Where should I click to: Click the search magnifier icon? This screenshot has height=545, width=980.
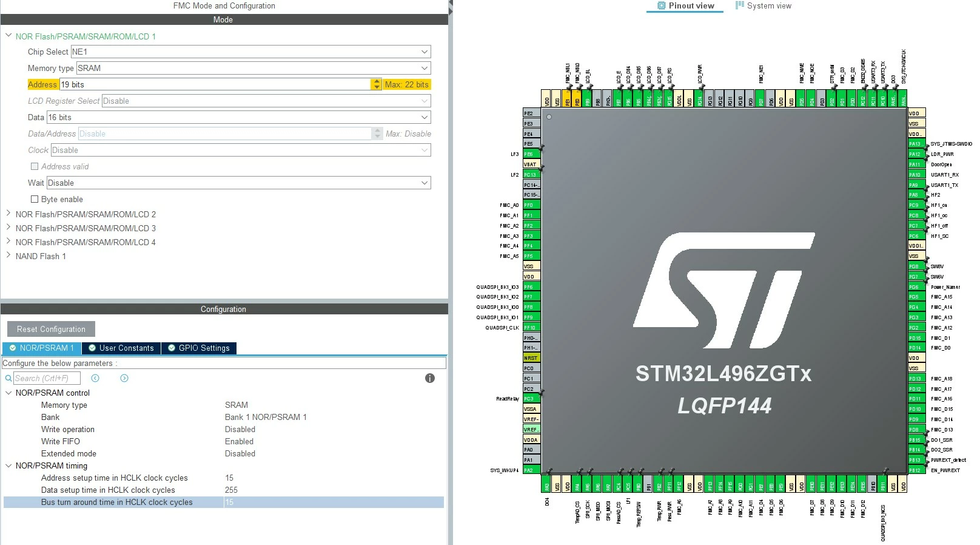pyautogui.click(x=8, y=378)
